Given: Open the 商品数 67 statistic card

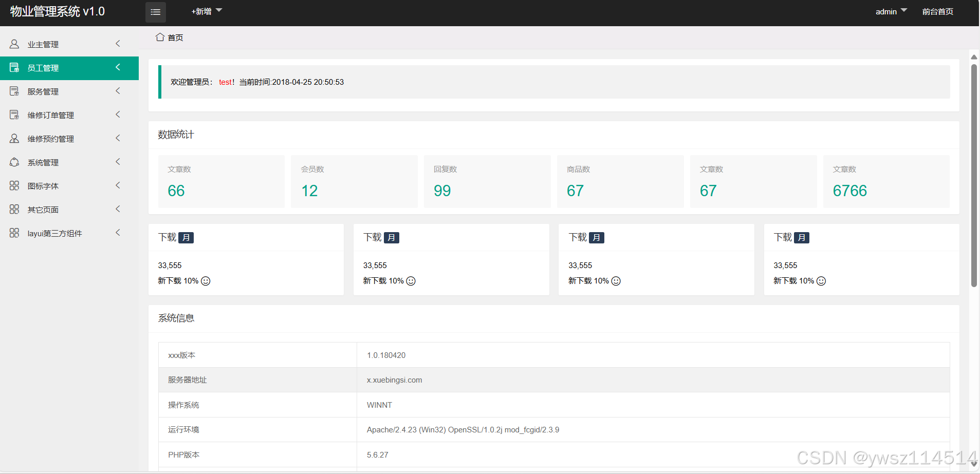Looking at the screenshot, I should [620, 181].
